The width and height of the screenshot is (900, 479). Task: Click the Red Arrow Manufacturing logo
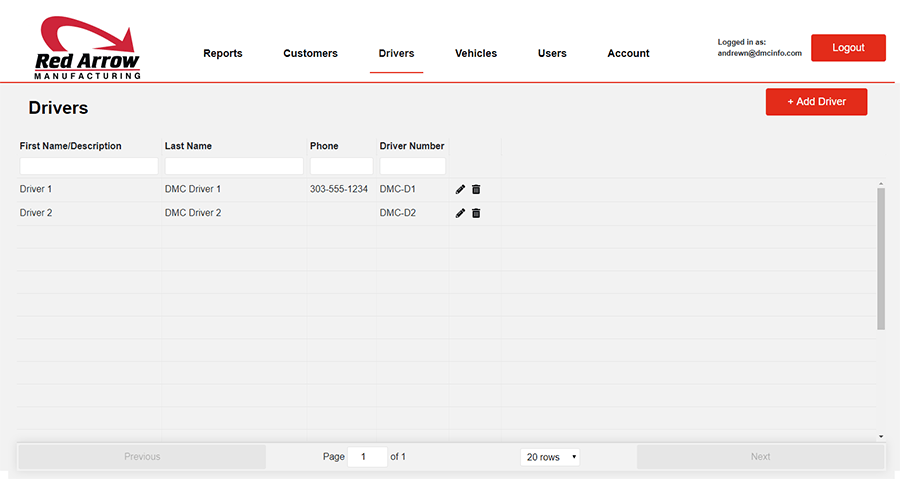click(x=88, y=48)
